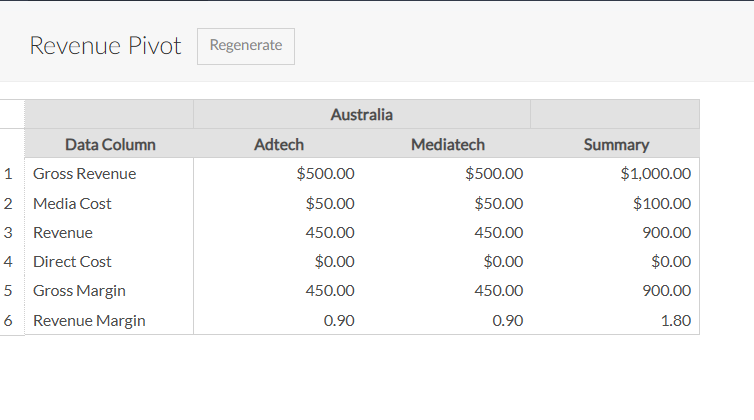Click the Summary column header
This screenshot has width=754, height=420.
click(x=616, y=144)
